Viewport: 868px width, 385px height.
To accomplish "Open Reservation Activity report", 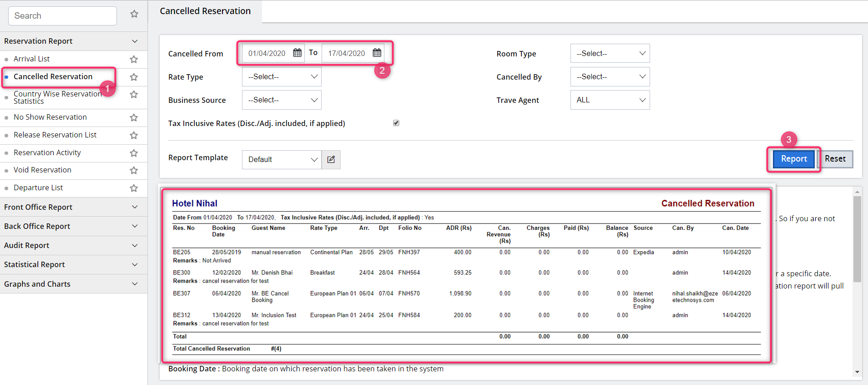I will tap(47, 152).
